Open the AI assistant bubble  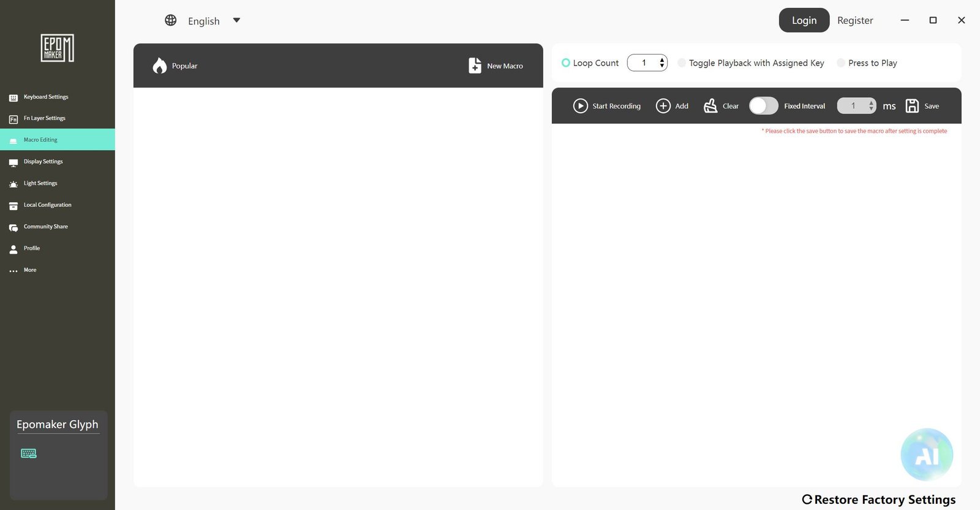(x=927, y=454)
